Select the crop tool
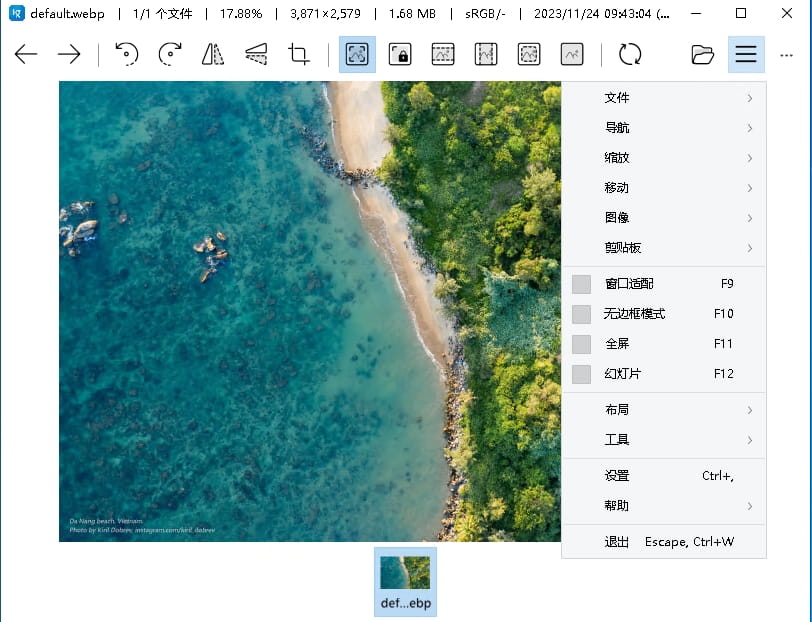Viewport: 812px width, 622px height. pos(299,54)
